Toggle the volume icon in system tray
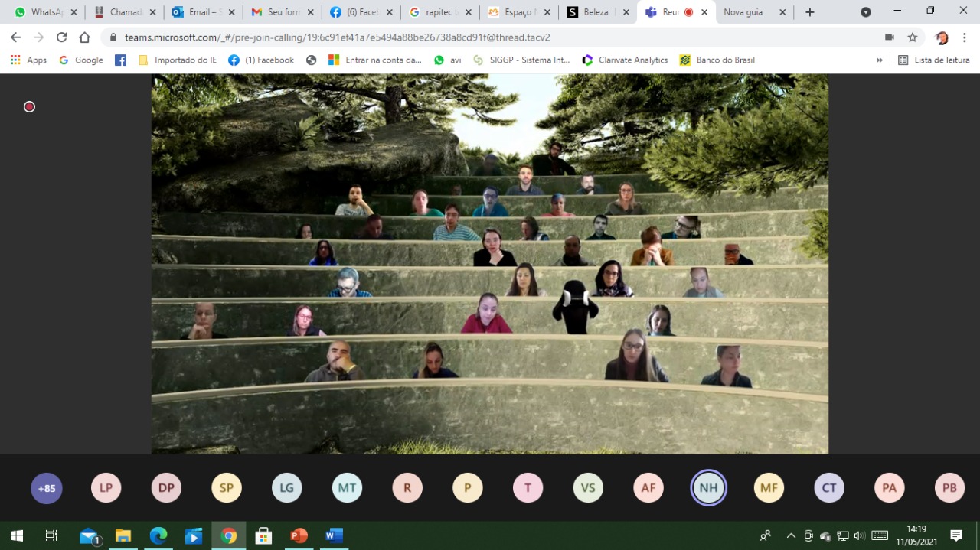This screenshot has width=980, height=550. coord(859,535)
